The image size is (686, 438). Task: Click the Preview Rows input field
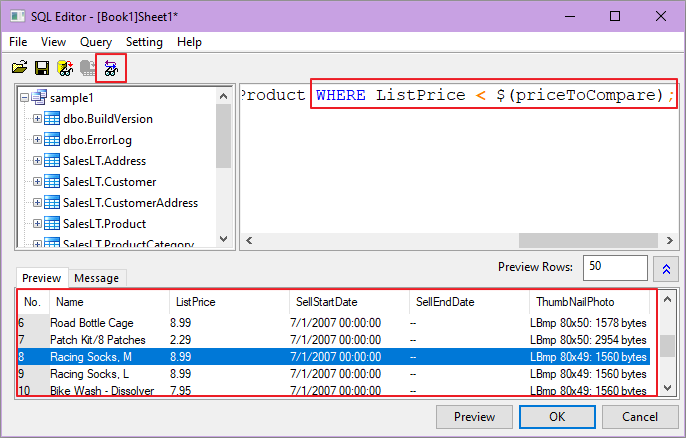coord(615,268)
